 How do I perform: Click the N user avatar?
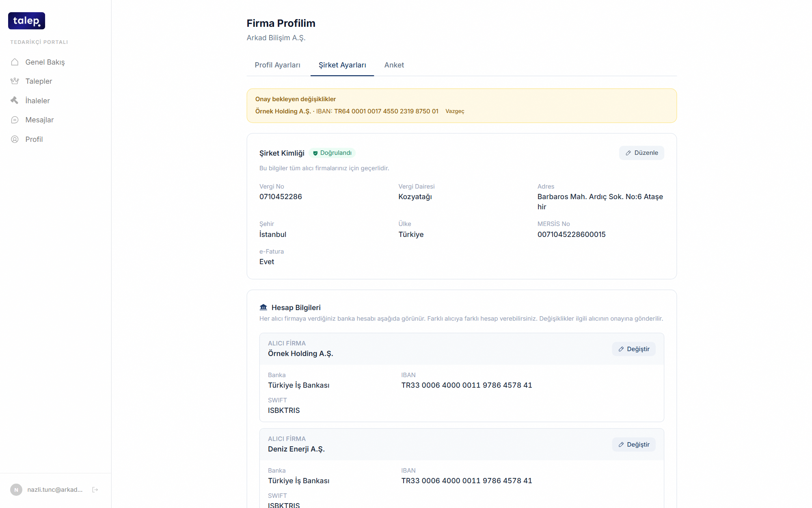pos(16,490)
